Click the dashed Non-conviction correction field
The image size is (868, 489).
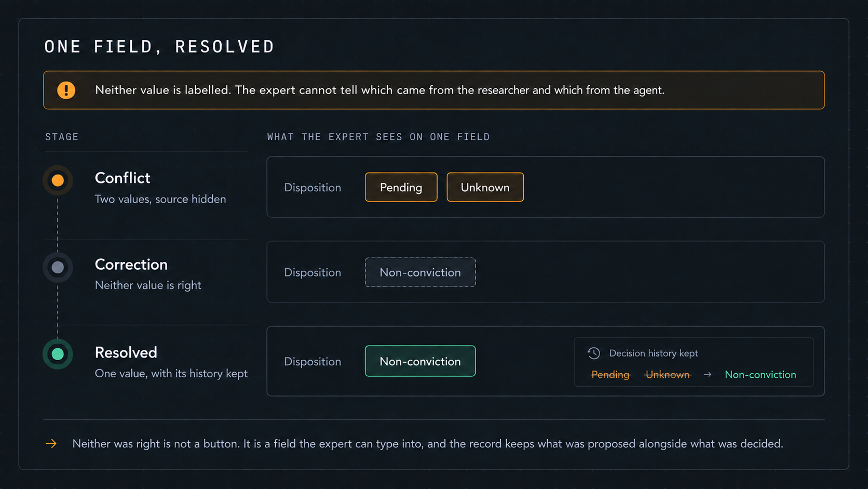(420, 272)
